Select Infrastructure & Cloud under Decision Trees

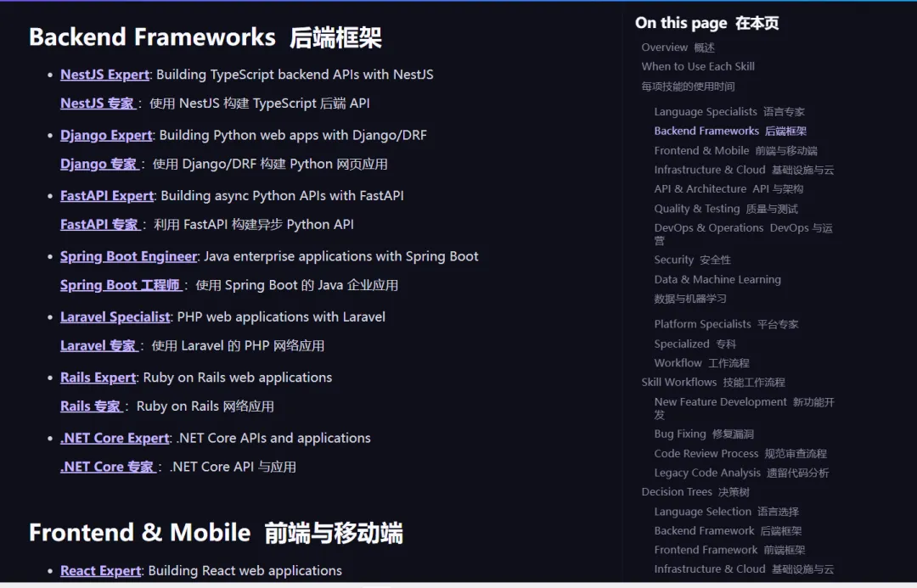744,569
